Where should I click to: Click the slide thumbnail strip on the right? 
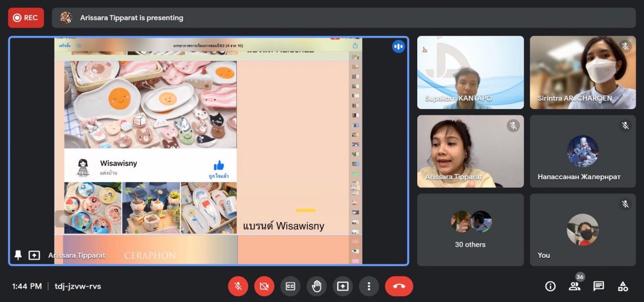tap(355, 158)
